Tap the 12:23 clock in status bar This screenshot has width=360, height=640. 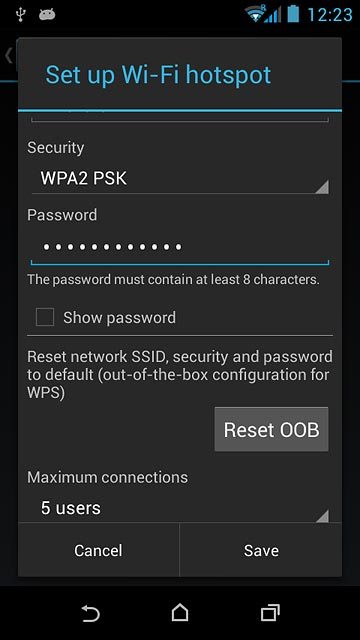point(330,15)
